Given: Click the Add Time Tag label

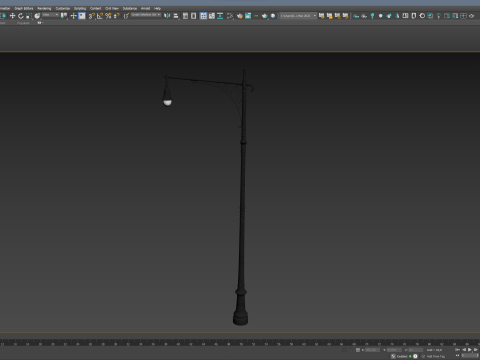Looking at the screenshot, I should [x=436, y=356].
